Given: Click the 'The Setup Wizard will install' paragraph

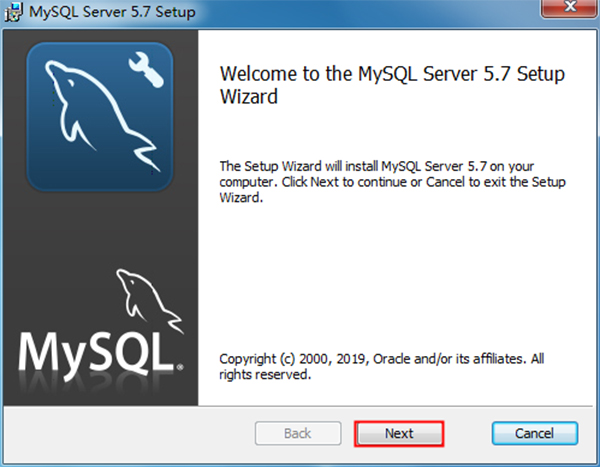Looking at the screenshot, I should tap(392, 182).
